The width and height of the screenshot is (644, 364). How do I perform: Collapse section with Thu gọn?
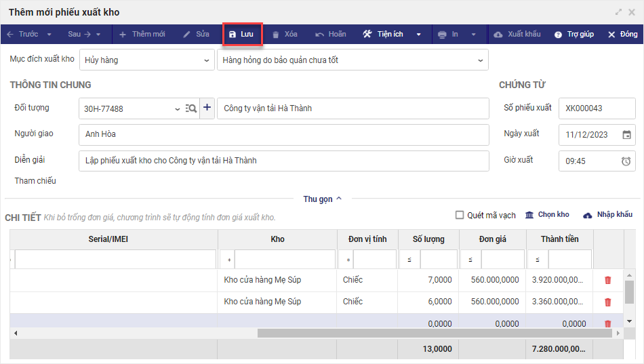tap(322, 199)
